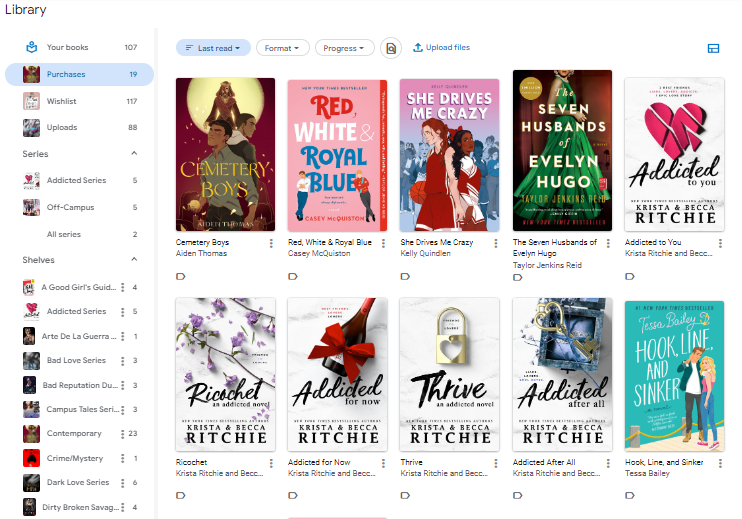Collapse the Shelves section

click(x=134, y=259)
